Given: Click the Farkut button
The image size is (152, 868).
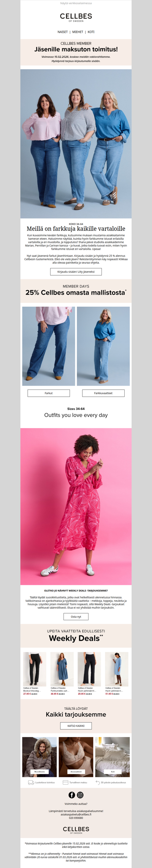Looking at the screenshot, I should (49, 393).
